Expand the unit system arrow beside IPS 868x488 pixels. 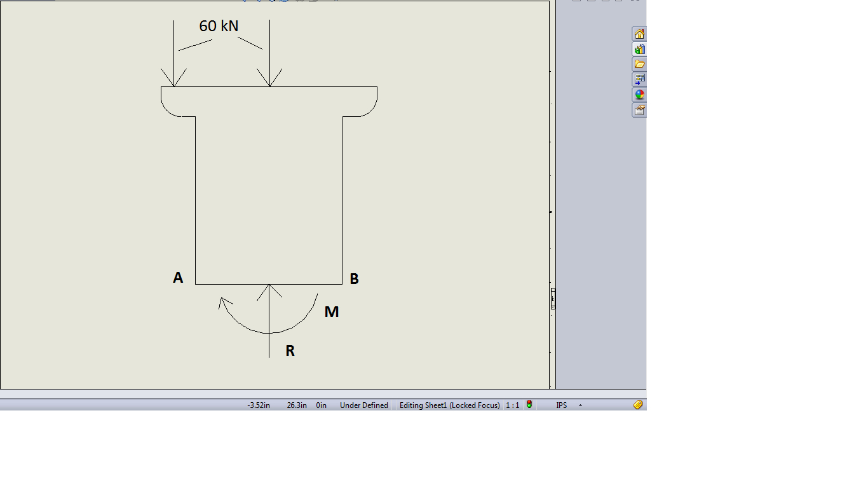pyautogui.click(x=580, y=405)
